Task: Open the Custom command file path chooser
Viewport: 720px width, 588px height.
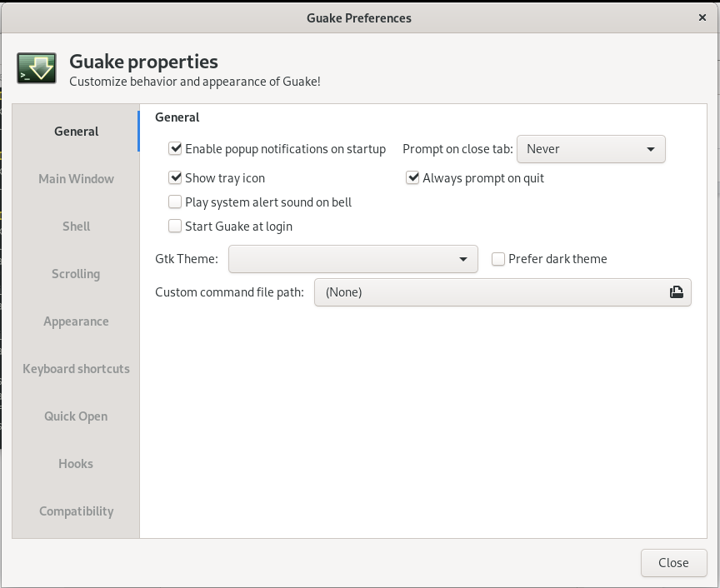Action: [x=502, y=292]
